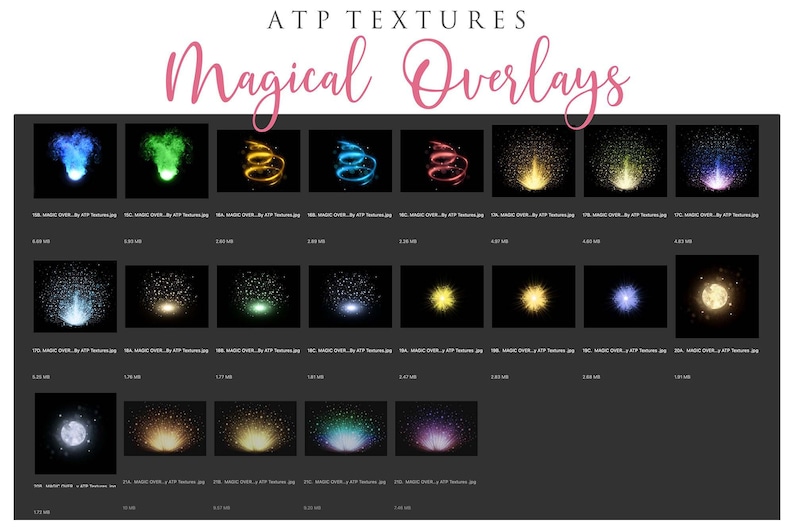Click the '9.57 MB' file size

click(x=222, y=508)
